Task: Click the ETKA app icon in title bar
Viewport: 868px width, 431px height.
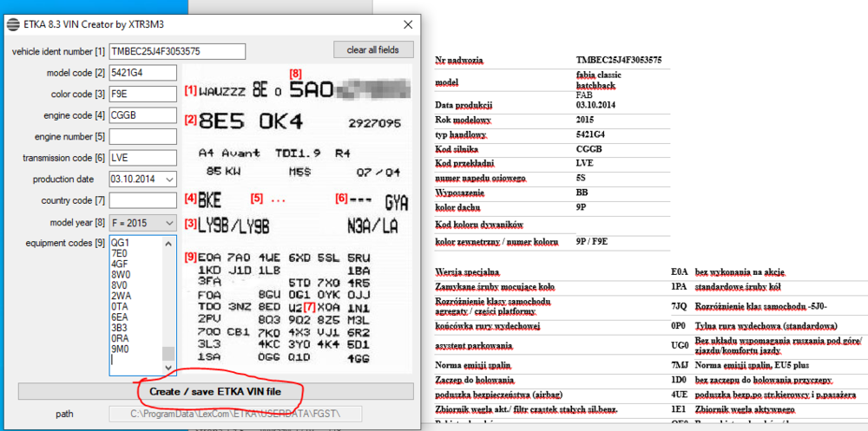Action: pos(13,24)
